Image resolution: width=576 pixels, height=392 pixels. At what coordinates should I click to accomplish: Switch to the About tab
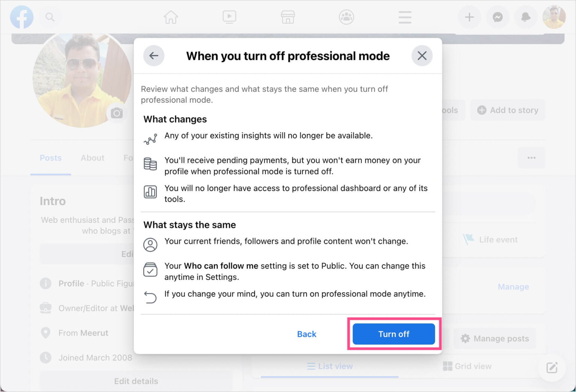click(92, 158)
